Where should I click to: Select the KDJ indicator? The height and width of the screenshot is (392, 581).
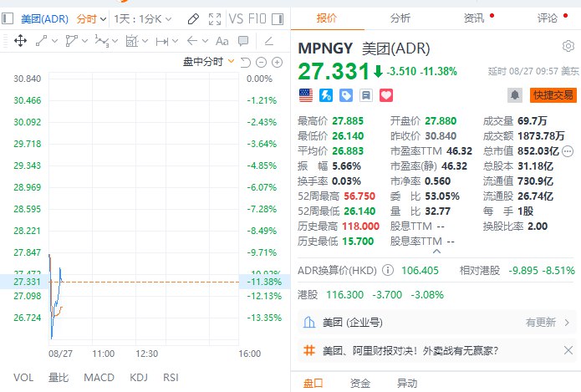[x=139, y=378]
